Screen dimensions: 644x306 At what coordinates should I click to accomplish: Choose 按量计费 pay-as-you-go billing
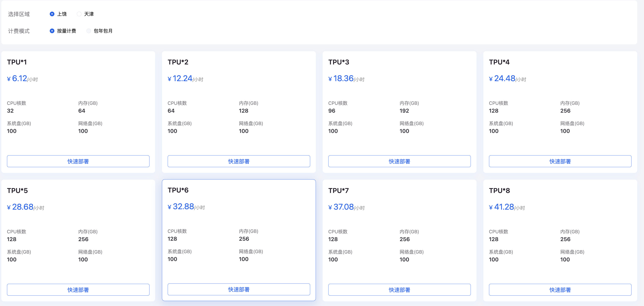(x=52, y=31)
